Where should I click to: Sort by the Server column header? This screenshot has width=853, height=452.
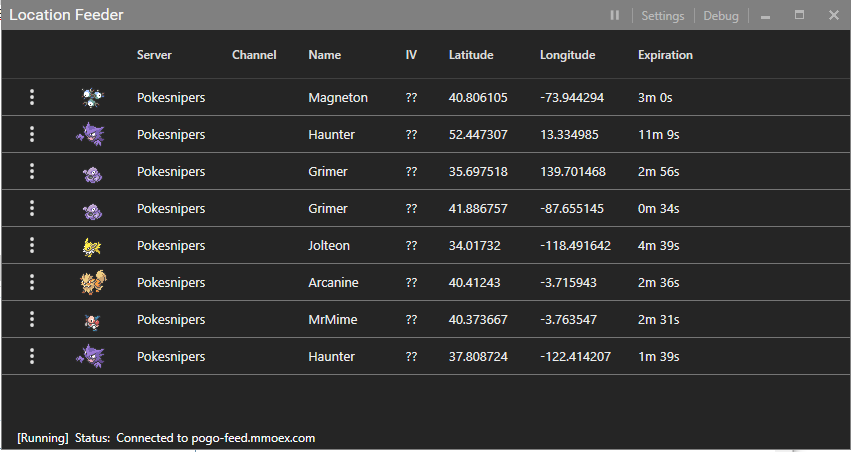tap(154, 55)
